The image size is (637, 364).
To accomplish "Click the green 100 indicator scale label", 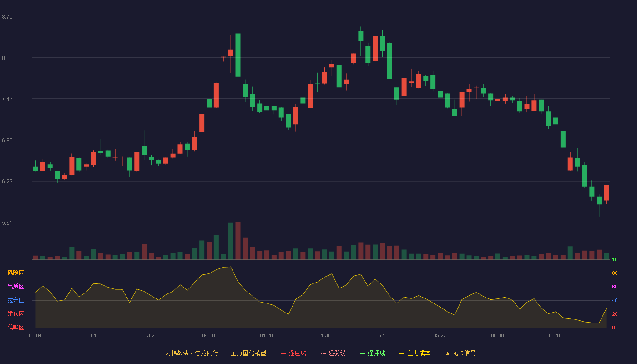I will (616, 260).
